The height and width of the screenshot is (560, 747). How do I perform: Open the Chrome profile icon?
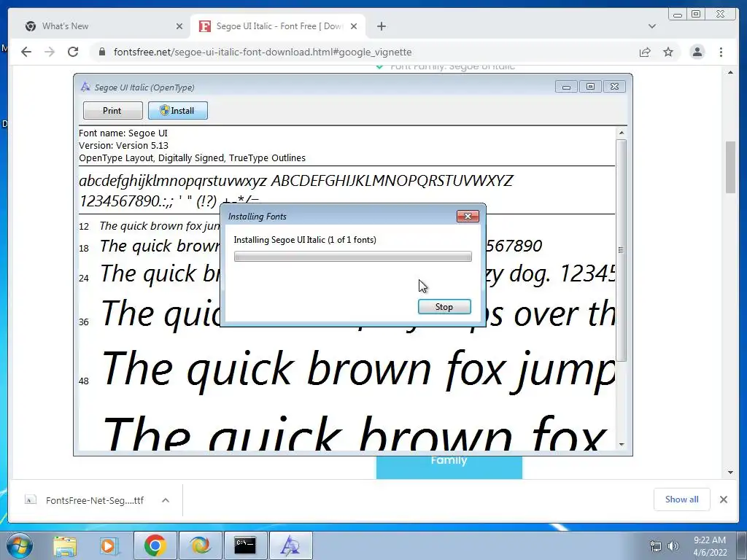pos(697,52)
